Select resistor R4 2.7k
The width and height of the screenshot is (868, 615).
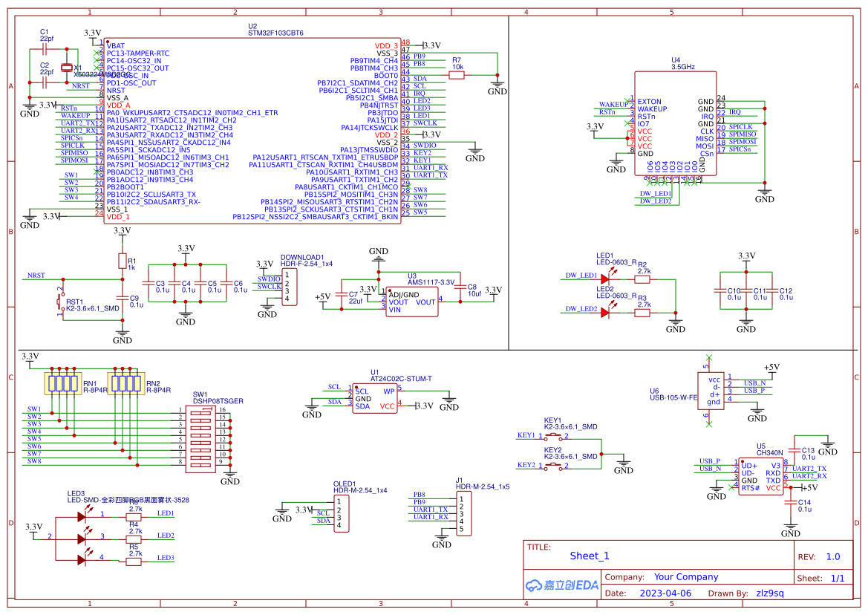[x=134, y=539]
